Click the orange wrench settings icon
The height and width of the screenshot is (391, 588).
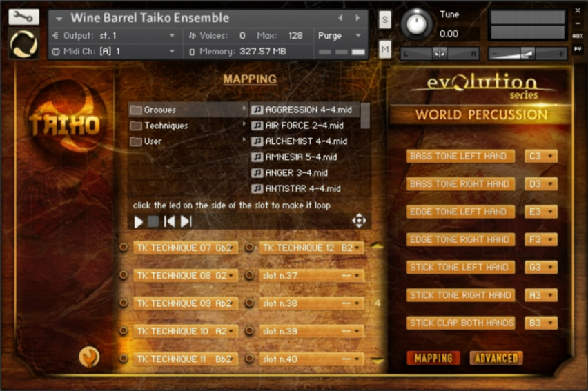click(89, 357)
